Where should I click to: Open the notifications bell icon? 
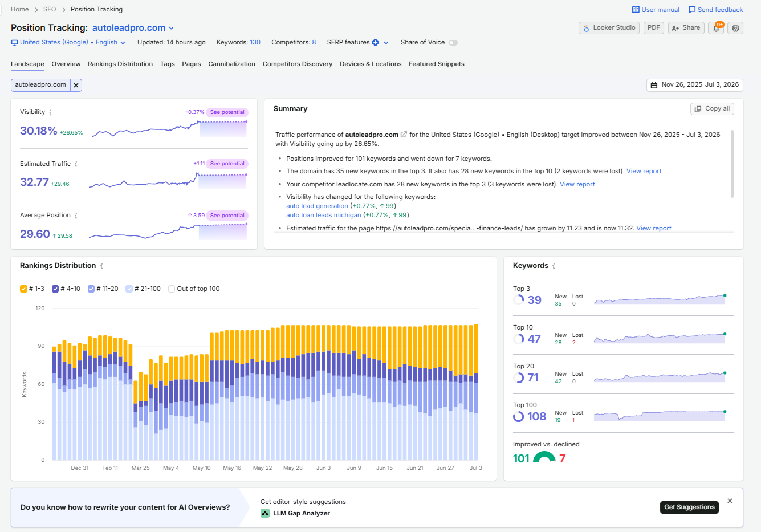(716, 28)
